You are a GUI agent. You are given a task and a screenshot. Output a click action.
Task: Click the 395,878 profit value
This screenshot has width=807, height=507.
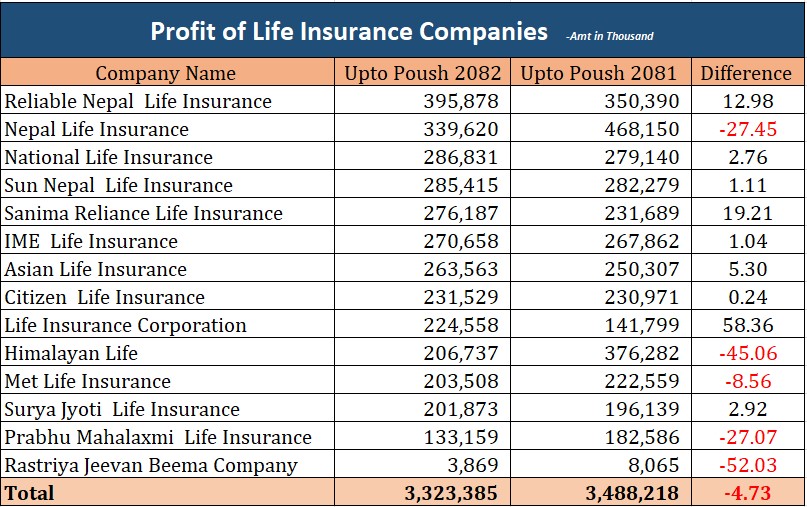(463, 101)
